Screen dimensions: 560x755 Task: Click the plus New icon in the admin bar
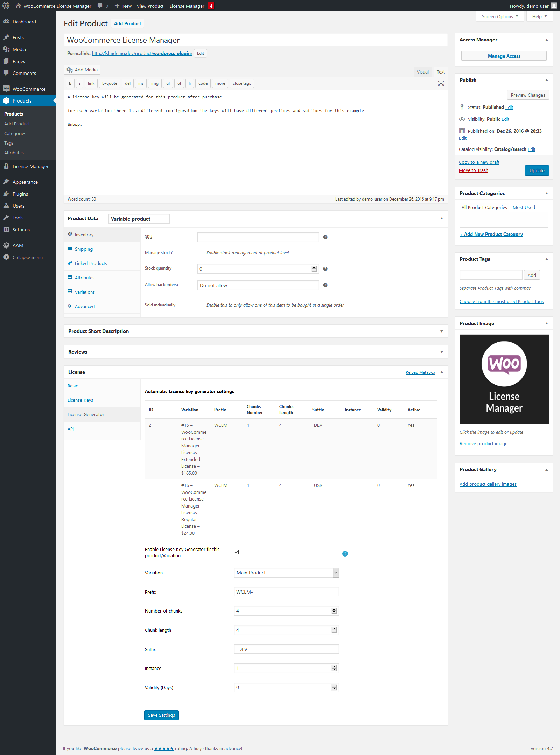click(x=117, y=6)
